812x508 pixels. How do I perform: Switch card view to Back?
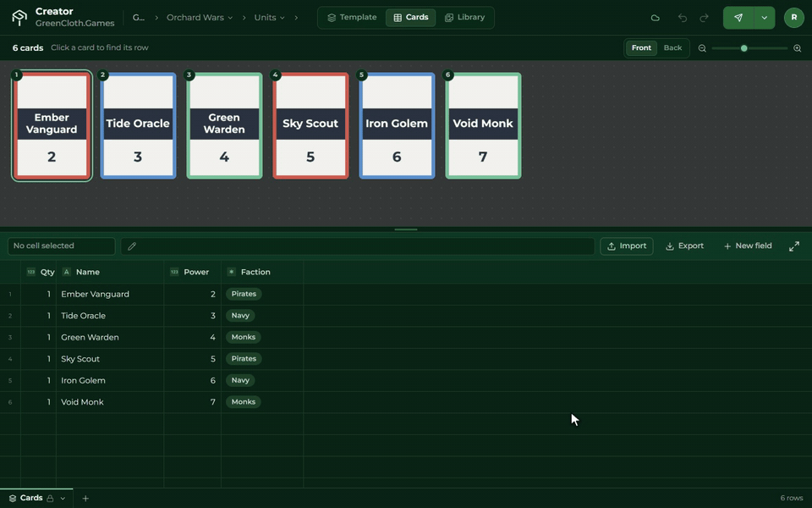(x=672, y=47)
